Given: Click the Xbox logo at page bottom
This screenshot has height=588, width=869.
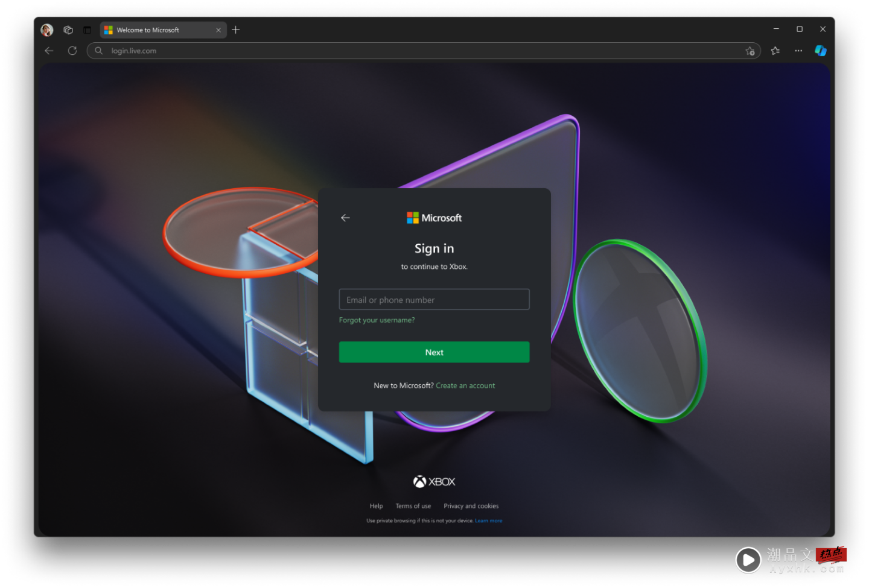Looking at the screenshot, I should coord(434,481).
